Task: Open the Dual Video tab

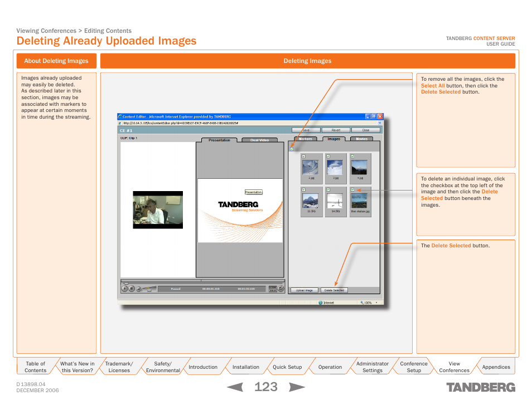Action: tap(259, 140)
